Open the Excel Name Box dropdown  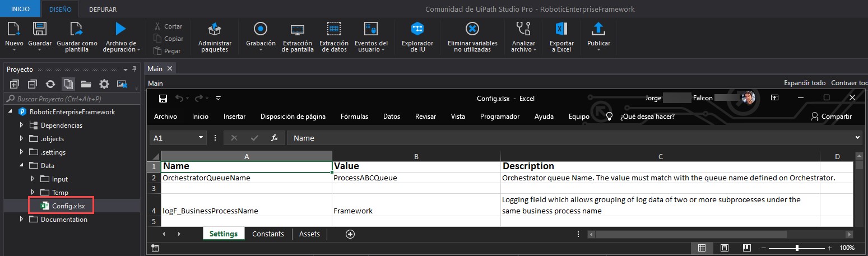(202, 138)
